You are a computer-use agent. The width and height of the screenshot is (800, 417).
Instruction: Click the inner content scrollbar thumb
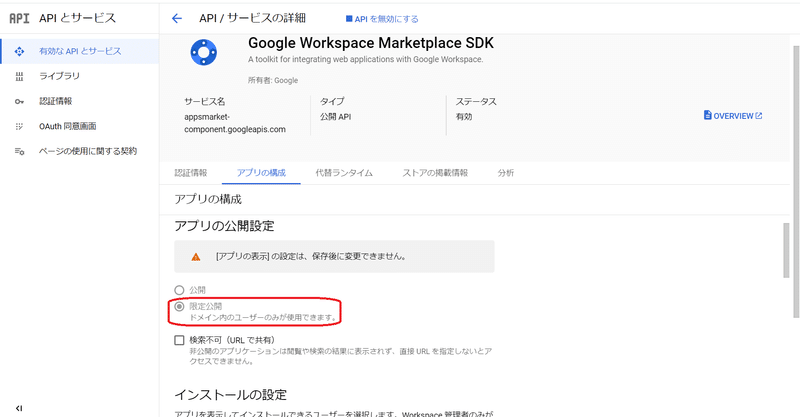click(x=786, y=250)
